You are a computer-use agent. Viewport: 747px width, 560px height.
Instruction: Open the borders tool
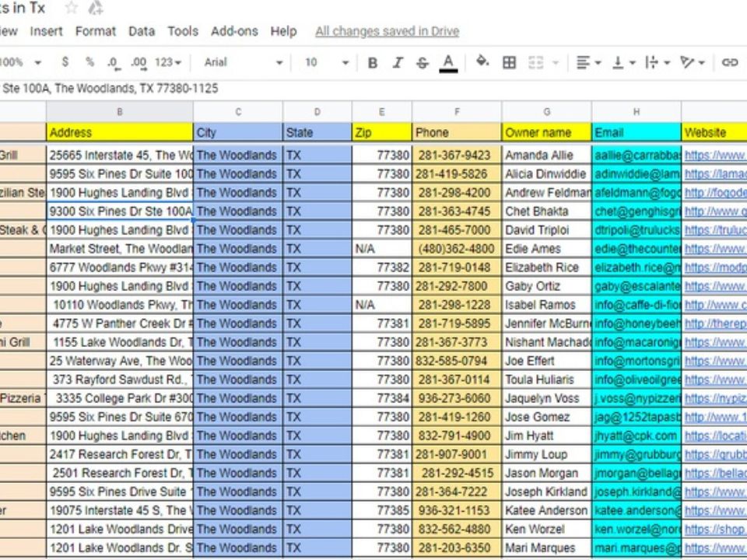[x=509, y=62]
